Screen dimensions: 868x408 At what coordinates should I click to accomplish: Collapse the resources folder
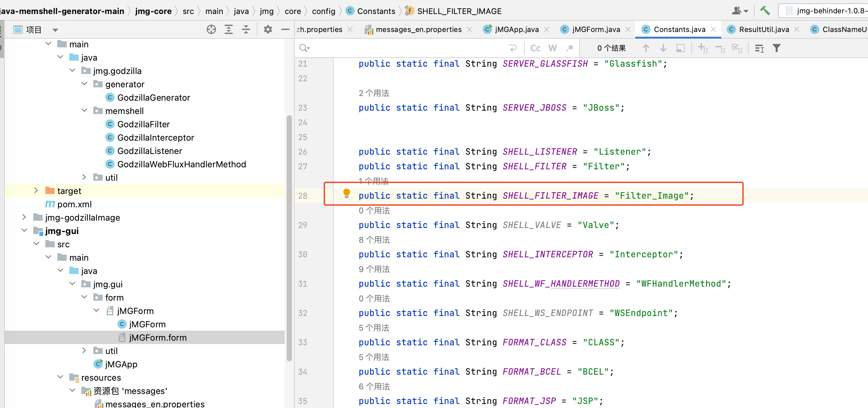[x=61, y=377]
